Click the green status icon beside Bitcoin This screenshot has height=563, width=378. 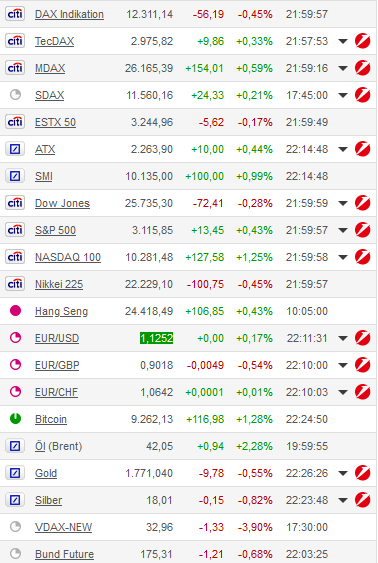15,419
